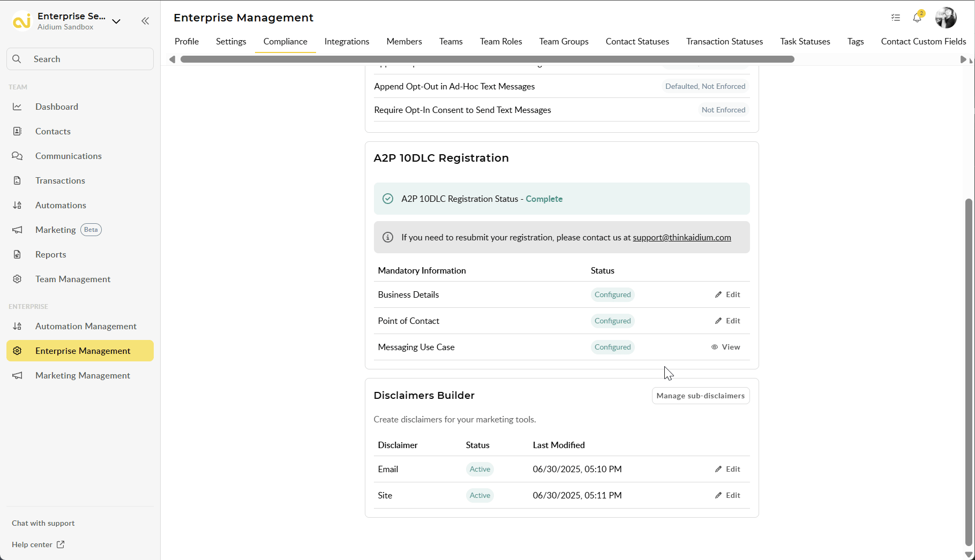975x560 pixels.
Task: Click Manage sub-disclaimers button
Action: pos(701,396)
